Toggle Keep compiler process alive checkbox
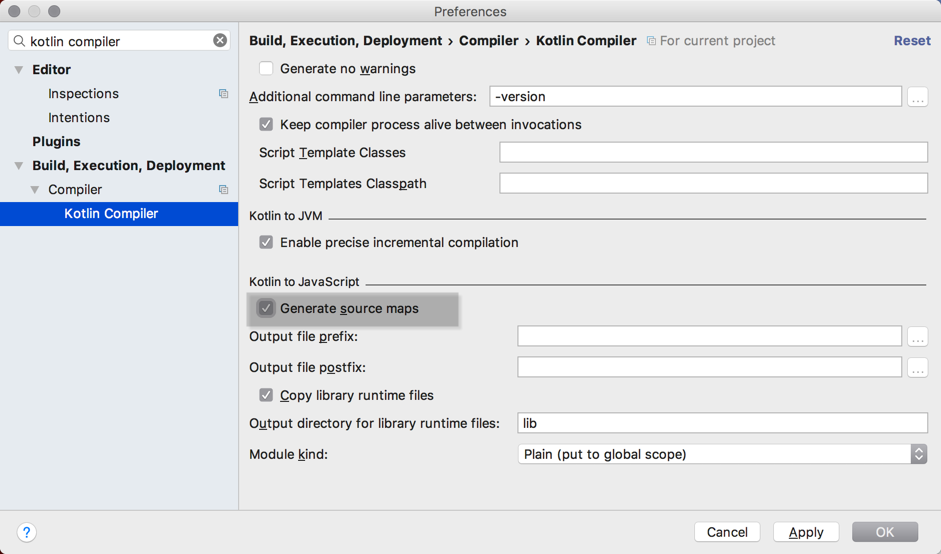Image resolution: width=941 pixels, height=554 pixels. [x=266, y=124]
